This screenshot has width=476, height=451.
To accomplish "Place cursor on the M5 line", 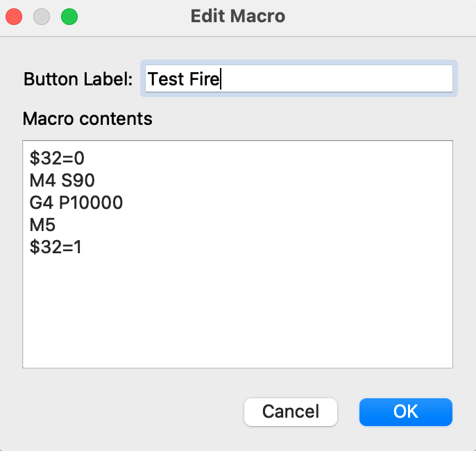I will [42, 225].
